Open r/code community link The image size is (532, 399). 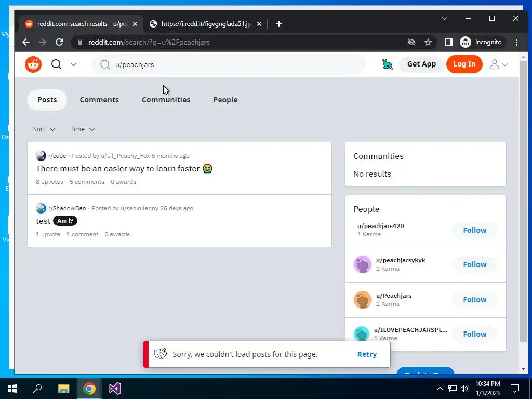[x=57, y=156]
